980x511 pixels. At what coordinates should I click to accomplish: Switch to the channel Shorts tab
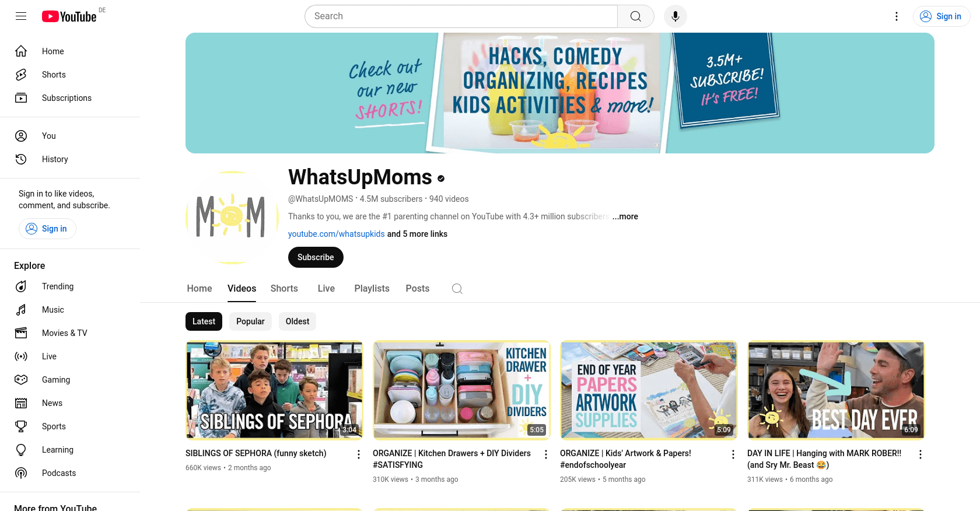284,289
